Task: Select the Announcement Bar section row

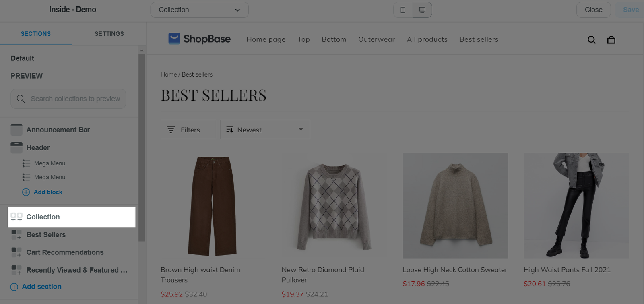Action: click(x=72, y=130)
